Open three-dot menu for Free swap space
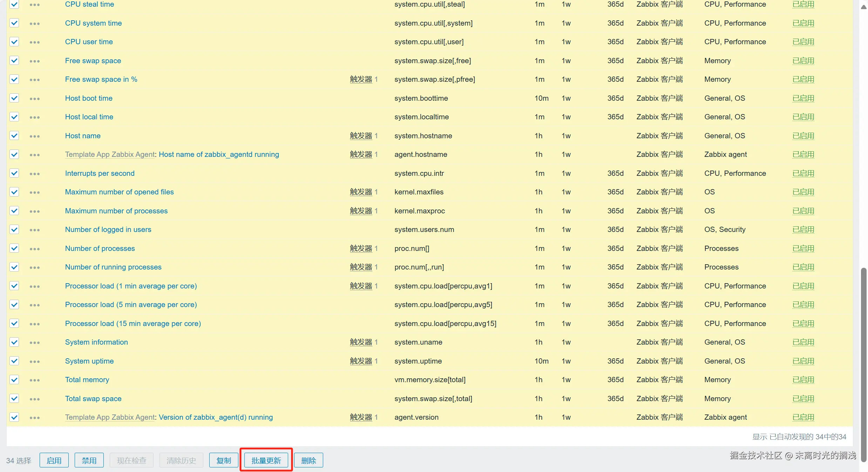Screen dimensions: 868x472 point(35,61)
